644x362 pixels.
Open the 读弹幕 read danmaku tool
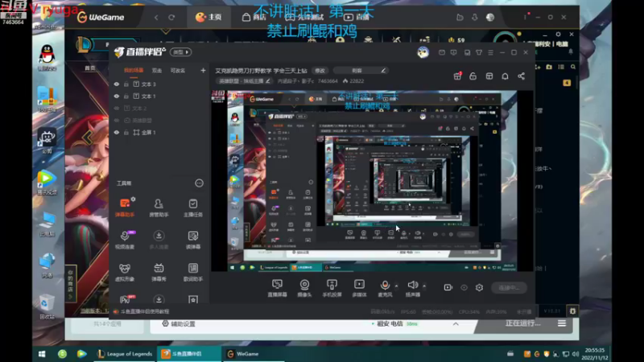[x=192, y=239]
